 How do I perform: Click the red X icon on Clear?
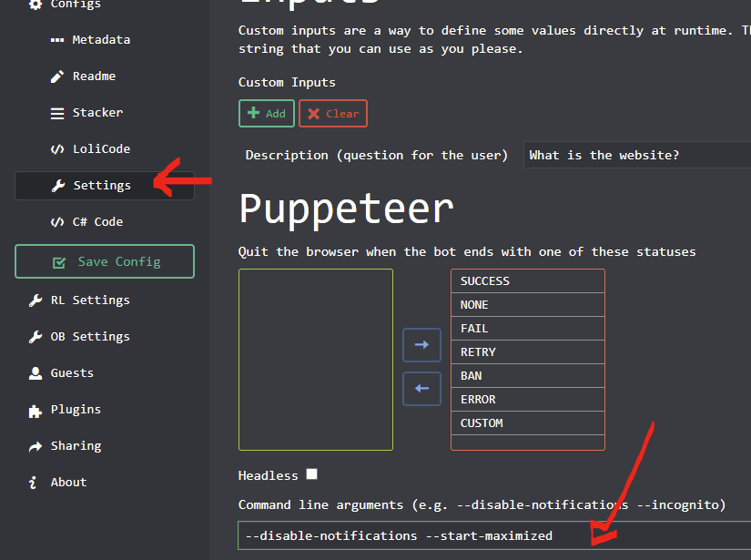coord(314,114)
